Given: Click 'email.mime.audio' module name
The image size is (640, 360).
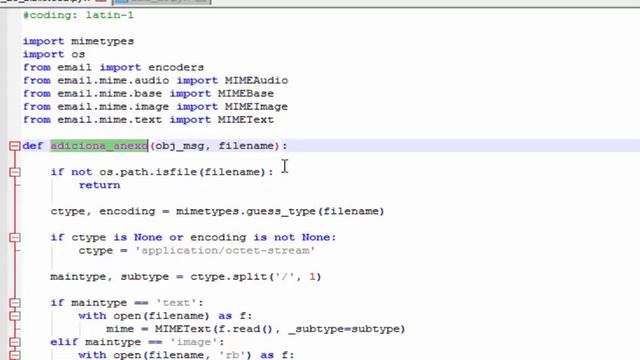Looking at the screenshot, I should coord(113,80).
